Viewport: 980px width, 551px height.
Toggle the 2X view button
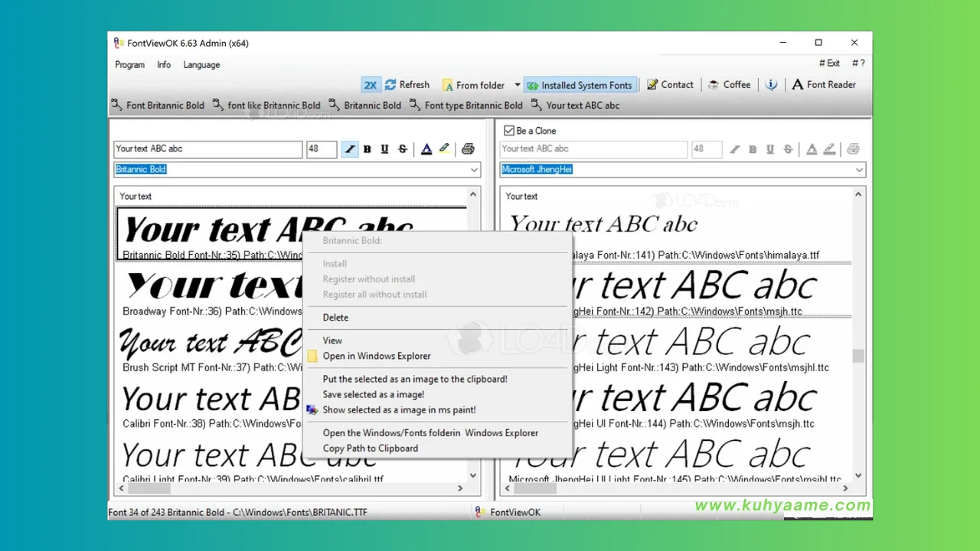pos(371,85)
